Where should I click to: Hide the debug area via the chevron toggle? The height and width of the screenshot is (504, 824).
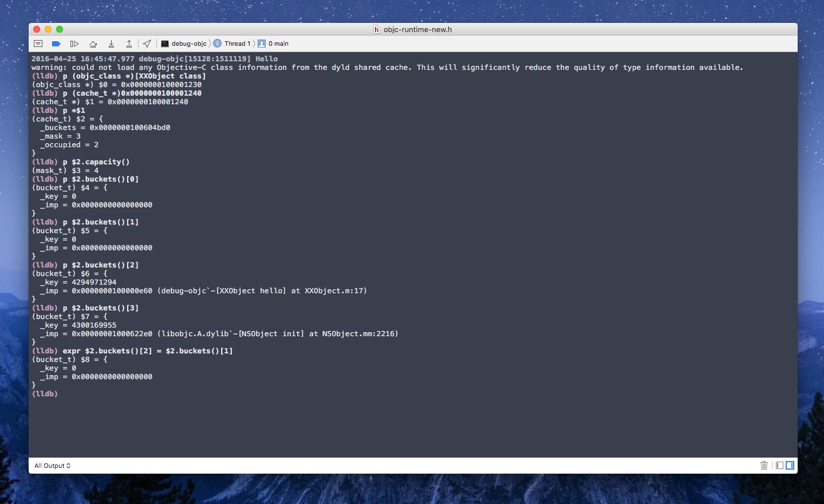(38, 43)
